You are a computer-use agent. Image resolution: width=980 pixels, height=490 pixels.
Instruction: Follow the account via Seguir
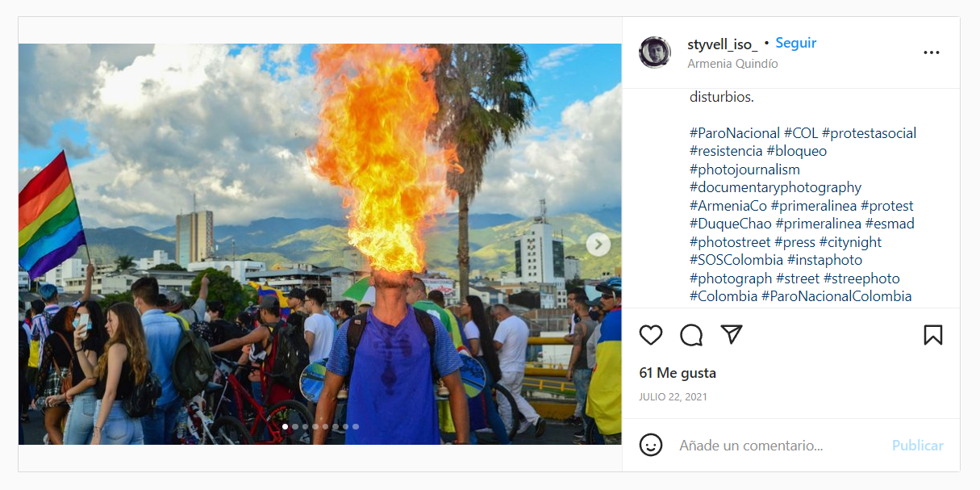(x=796, y=44)
